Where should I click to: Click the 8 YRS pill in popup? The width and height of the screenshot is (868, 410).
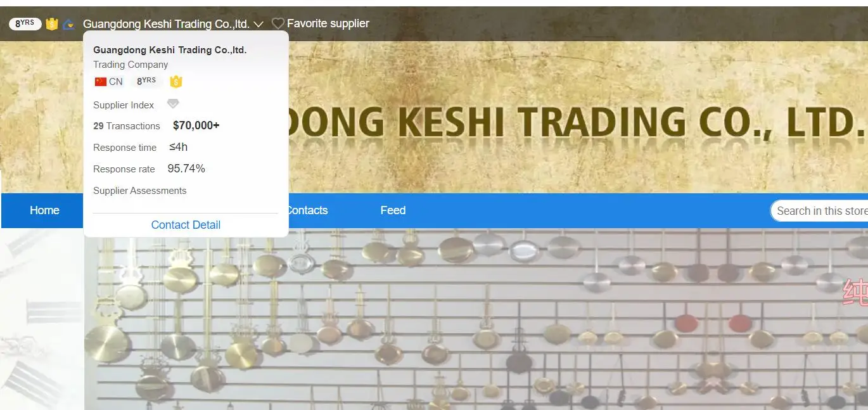[146, 81]
